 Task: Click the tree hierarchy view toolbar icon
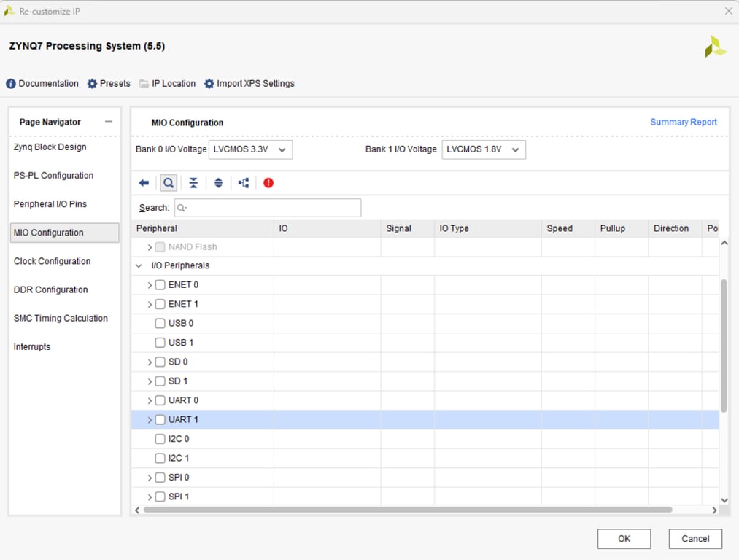tap(243, 183)
